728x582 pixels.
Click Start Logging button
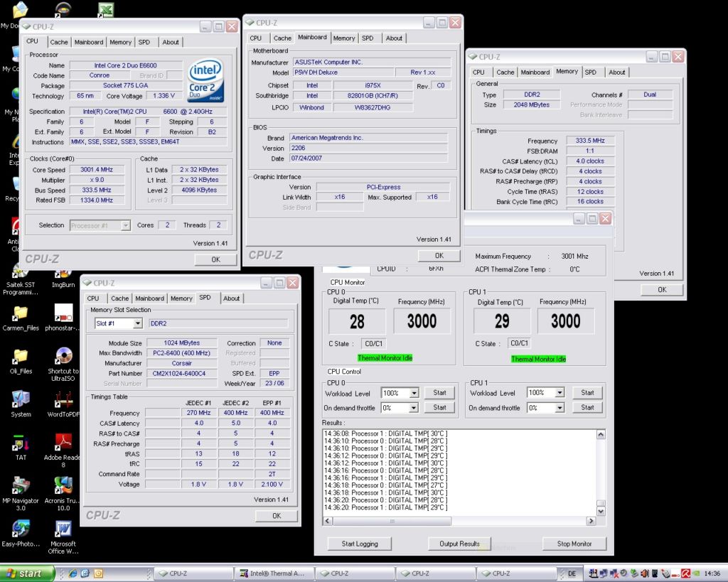360,544
